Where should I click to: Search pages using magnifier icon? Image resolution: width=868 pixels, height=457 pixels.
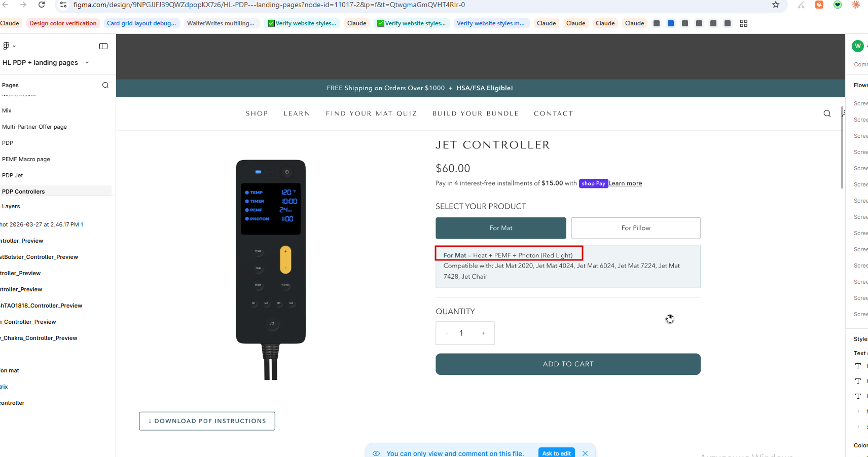[x=105, y=85]
